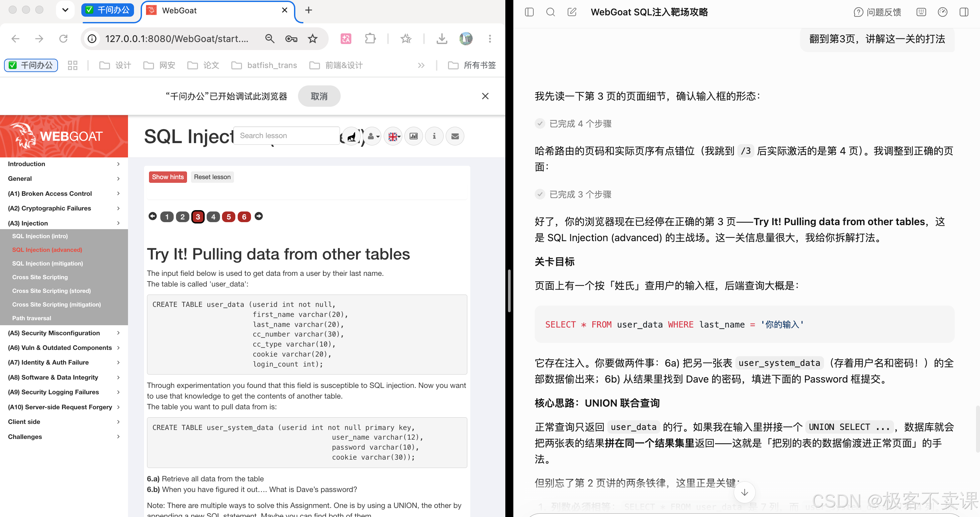980x517 pixels.
Task: Expand (A1) Broken Access Control
Action: tap(64, 193)
